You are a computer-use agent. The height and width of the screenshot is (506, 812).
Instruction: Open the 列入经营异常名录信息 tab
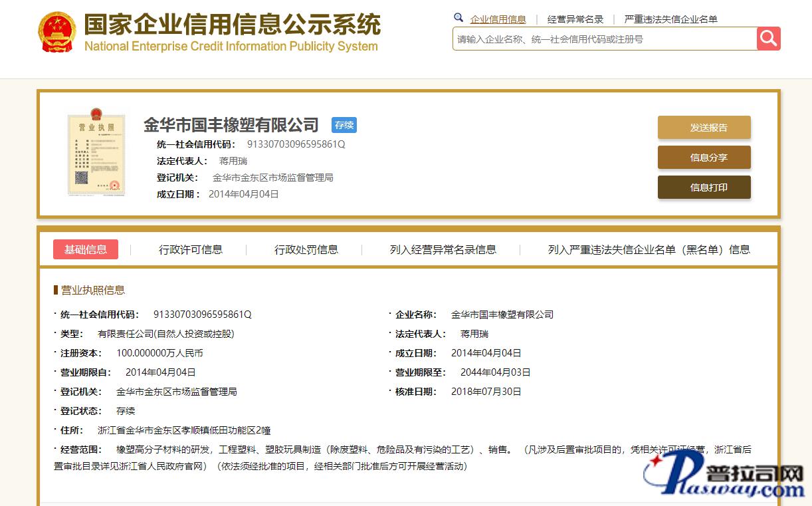point(443,249)
